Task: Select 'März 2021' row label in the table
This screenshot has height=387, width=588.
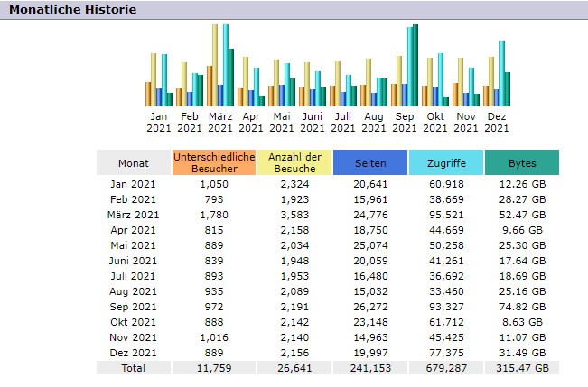Action: tap(133, 215)
